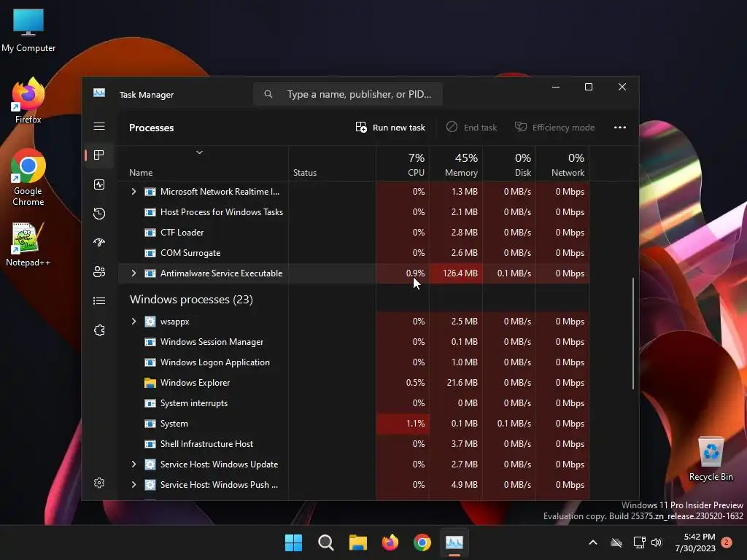Open the three-dot more options menu
This screenshot has height=560, width=747.
click(x=620, y=127)
